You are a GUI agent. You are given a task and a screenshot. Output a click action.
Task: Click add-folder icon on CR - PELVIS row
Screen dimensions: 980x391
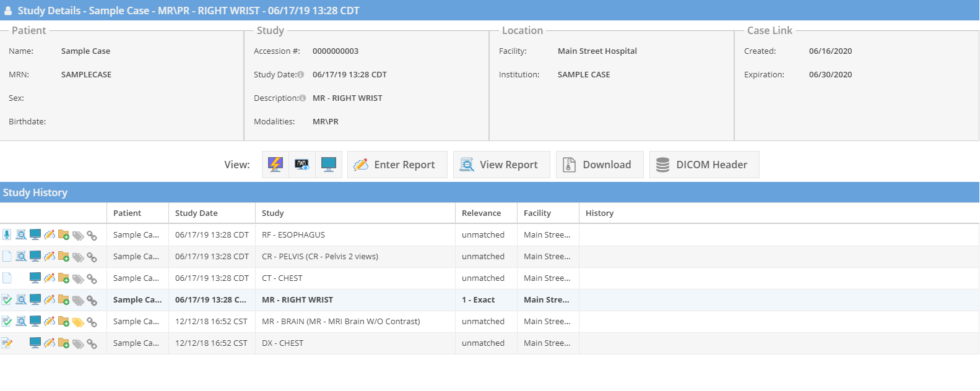tap(64, 257)
